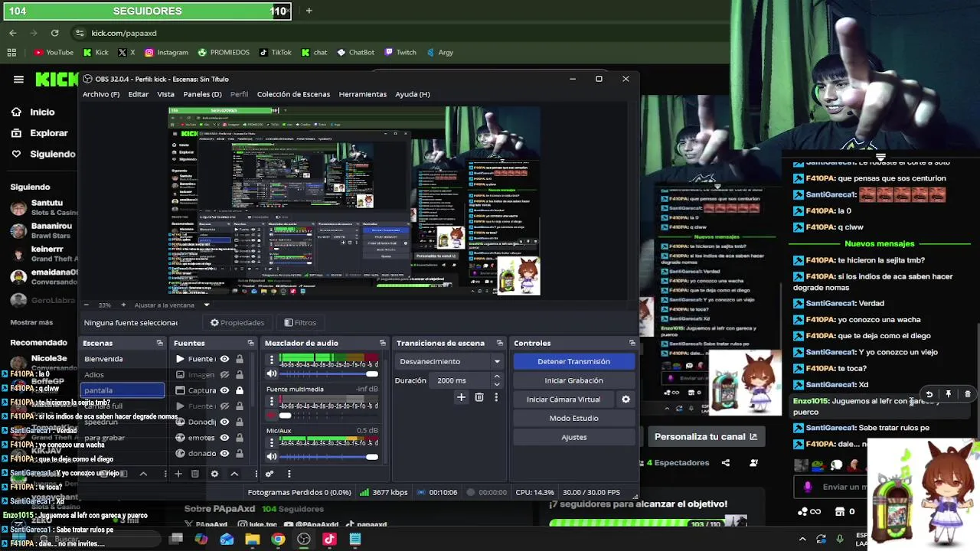Hide the Donoclip source eye icon
This screenshot has width=980, height=551.
click(x=224, y=422)
